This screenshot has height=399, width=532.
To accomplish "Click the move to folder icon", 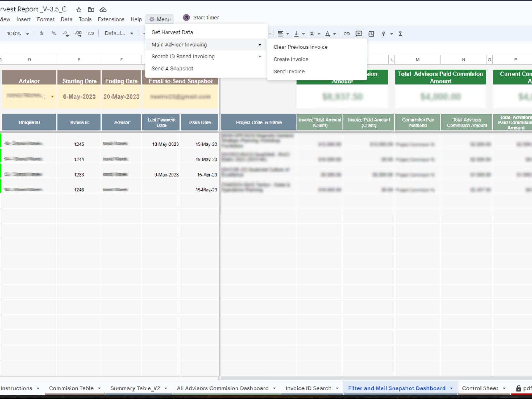I will pos(91,10).
